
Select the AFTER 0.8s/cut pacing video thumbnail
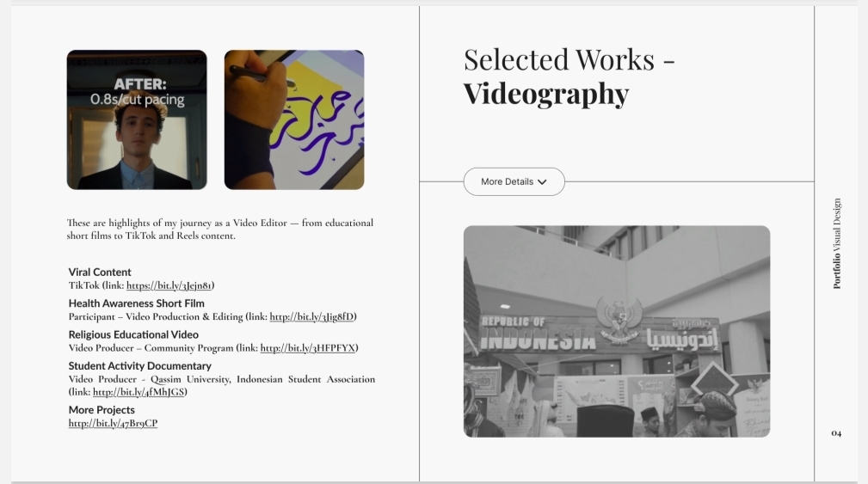click(137, 119)
